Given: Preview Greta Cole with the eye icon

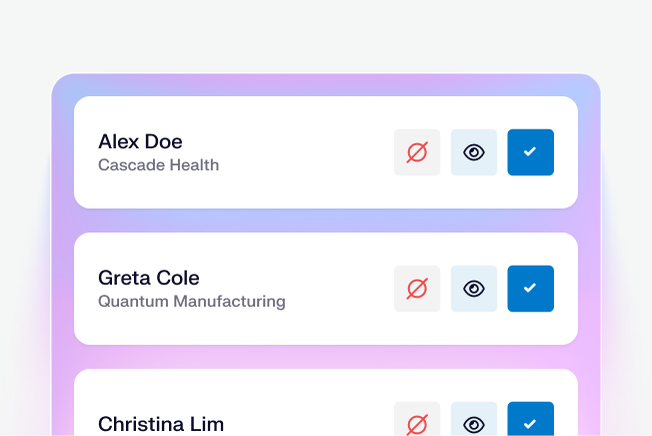Looking at the screenshot, I should point(474,288).
